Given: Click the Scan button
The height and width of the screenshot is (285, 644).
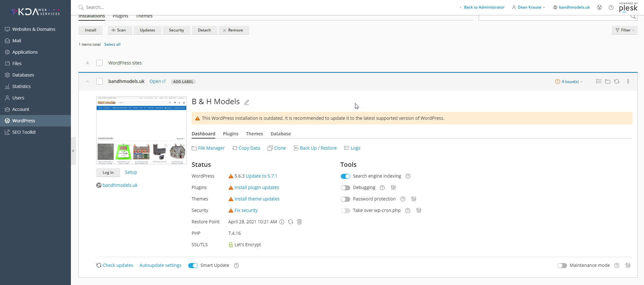Looking at the screenshot, I should [120, 30].
